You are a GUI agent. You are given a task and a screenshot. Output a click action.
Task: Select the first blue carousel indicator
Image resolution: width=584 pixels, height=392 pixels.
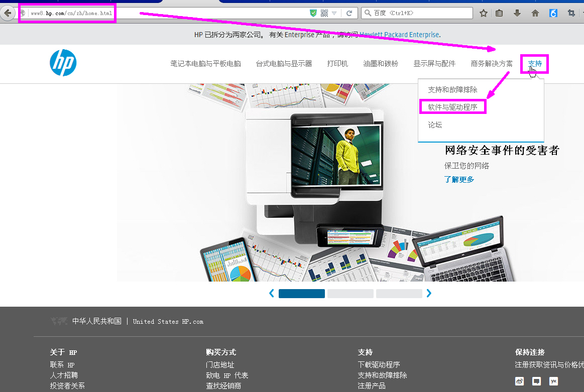pos(302,293)
